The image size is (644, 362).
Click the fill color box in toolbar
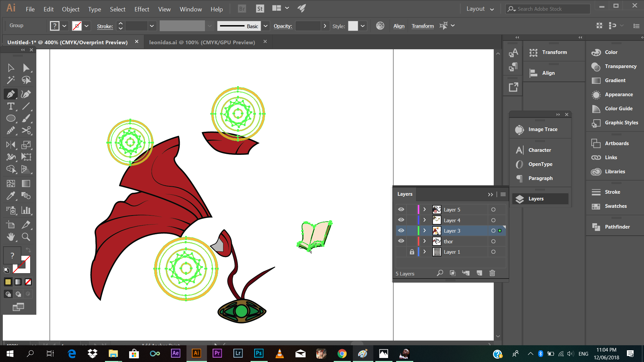coord(12,255)
